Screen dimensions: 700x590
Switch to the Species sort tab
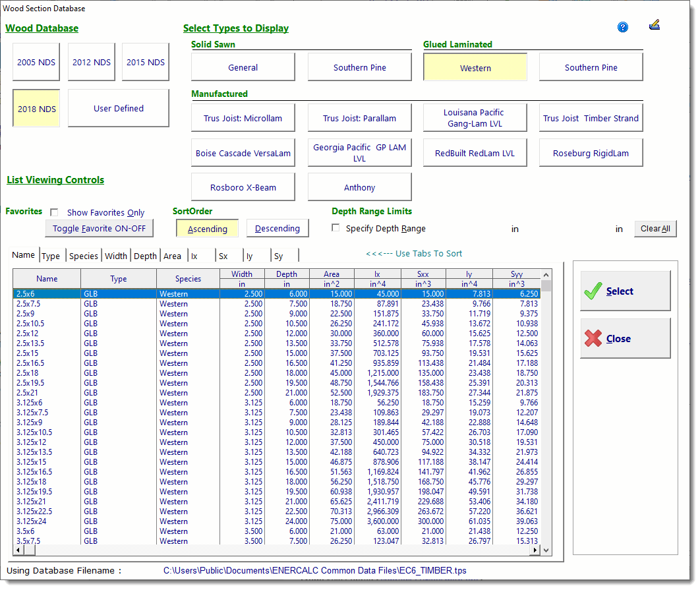coord(84,256)
